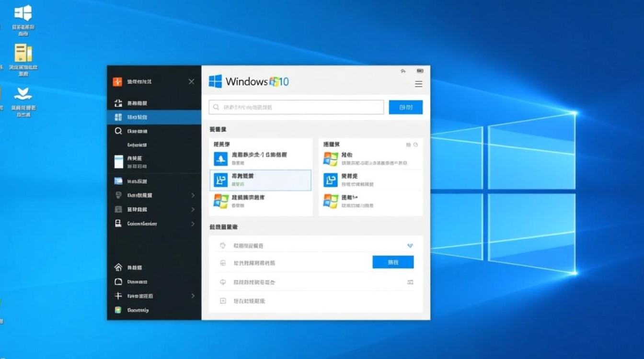Click the blue action button in the lower list

coord(393,262)
